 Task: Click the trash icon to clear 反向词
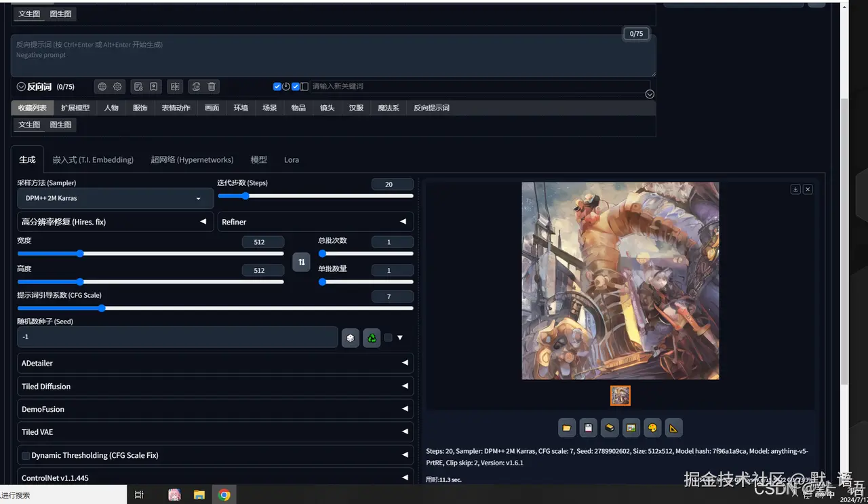coord(212,87)
